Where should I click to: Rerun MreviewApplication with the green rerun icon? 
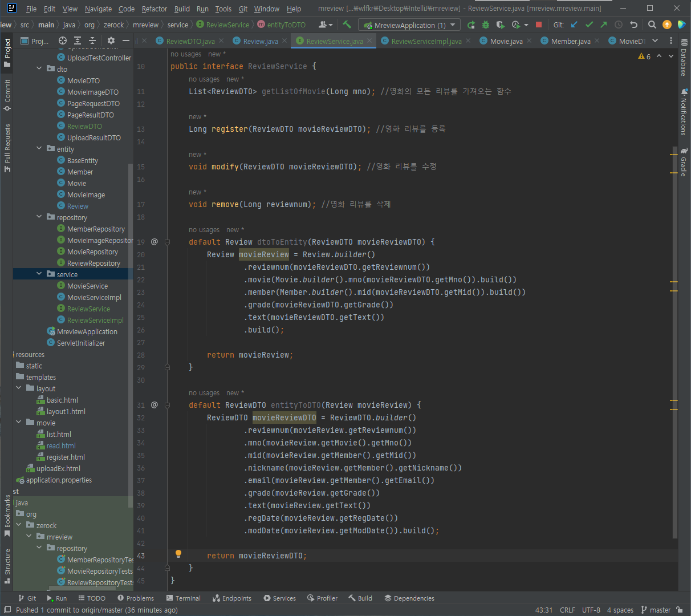[x=471, y=25]
